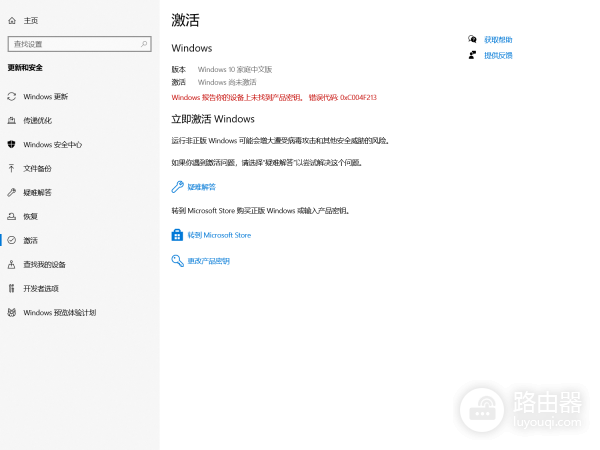Click the key icon for 更改产品密钥
The width and height of the screenshot is (600, 450).
pos(177,261)
